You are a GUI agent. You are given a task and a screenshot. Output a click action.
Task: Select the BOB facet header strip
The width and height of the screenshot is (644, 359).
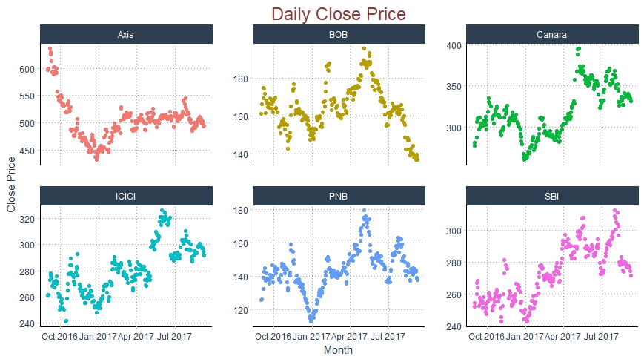[339, 34]
